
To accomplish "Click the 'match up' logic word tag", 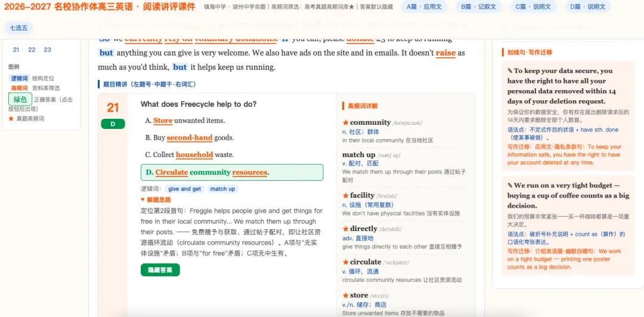I will (x=222, y=189).
